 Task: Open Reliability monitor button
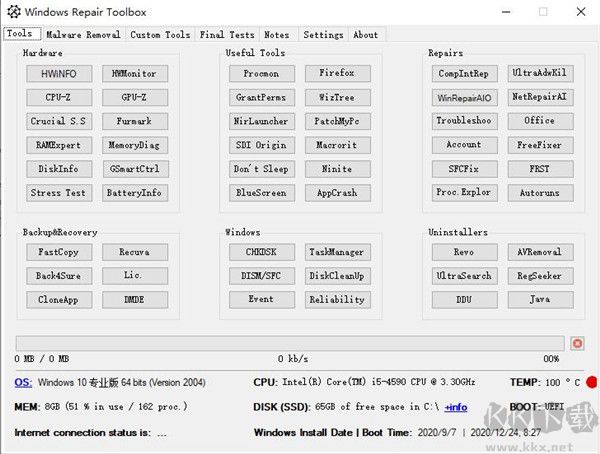click(x=338, y=299)
